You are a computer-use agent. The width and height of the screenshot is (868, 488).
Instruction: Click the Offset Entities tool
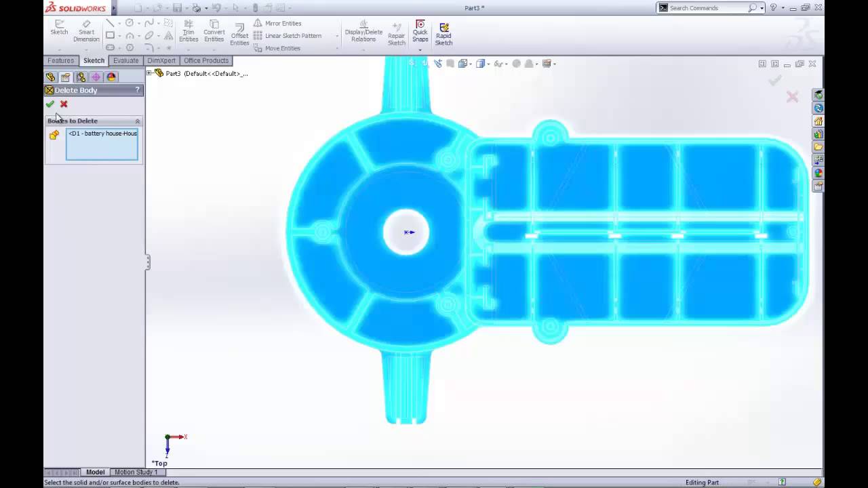click(239, 34)
